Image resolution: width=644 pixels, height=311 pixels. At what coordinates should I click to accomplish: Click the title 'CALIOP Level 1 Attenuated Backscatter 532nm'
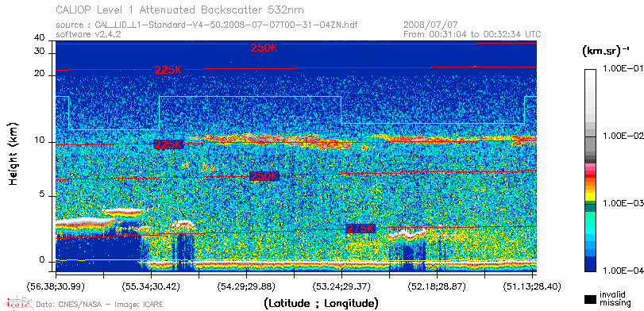(x=180, y=10)
